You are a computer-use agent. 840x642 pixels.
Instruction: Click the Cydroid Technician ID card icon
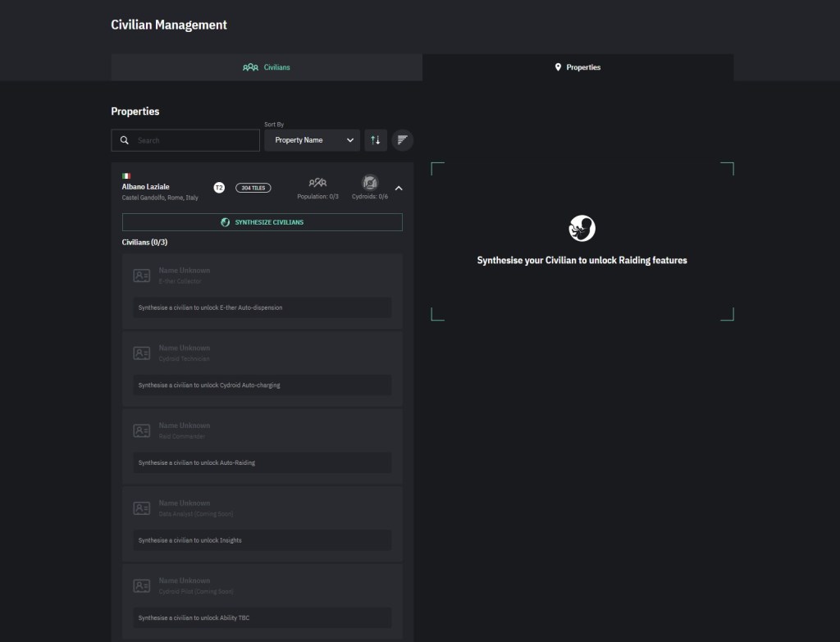click(x=142, y=353)
